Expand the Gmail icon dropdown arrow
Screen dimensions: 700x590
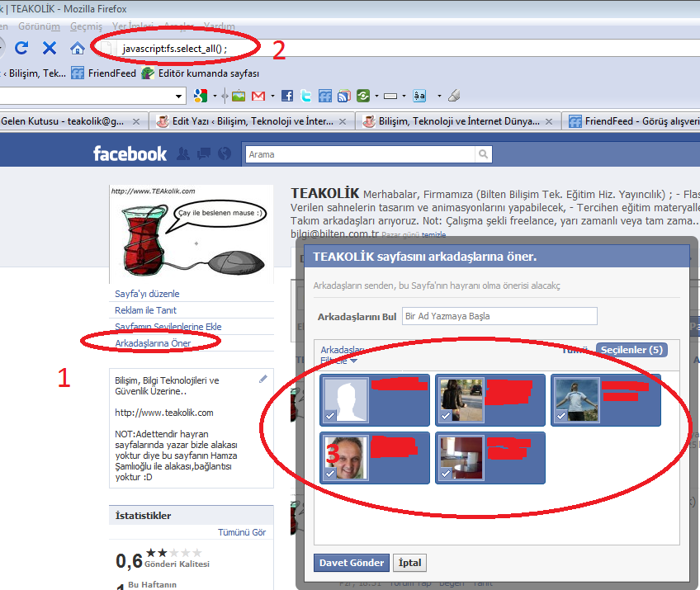pos(272,96)
